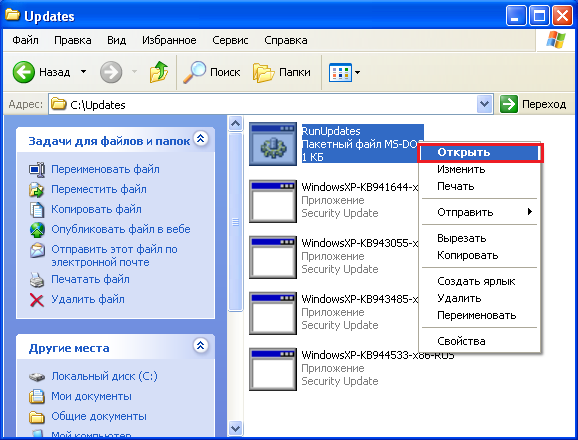Collapse the Другие места panel
Viewport: 578px width, 440px height.
[201, 345]
